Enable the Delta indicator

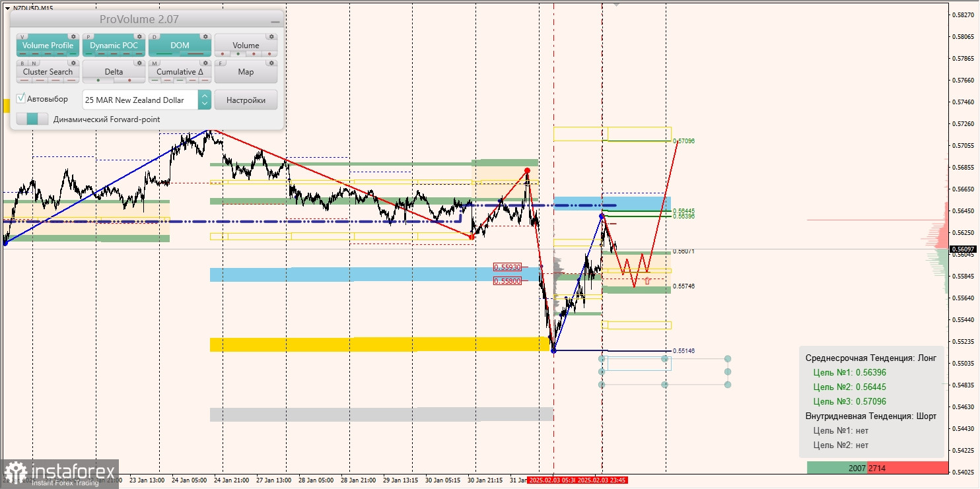[x=114, y=72]
